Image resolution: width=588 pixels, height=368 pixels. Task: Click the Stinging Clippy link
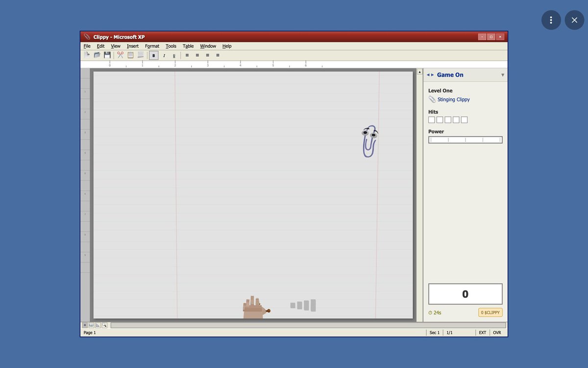click(x=454, y=100)
